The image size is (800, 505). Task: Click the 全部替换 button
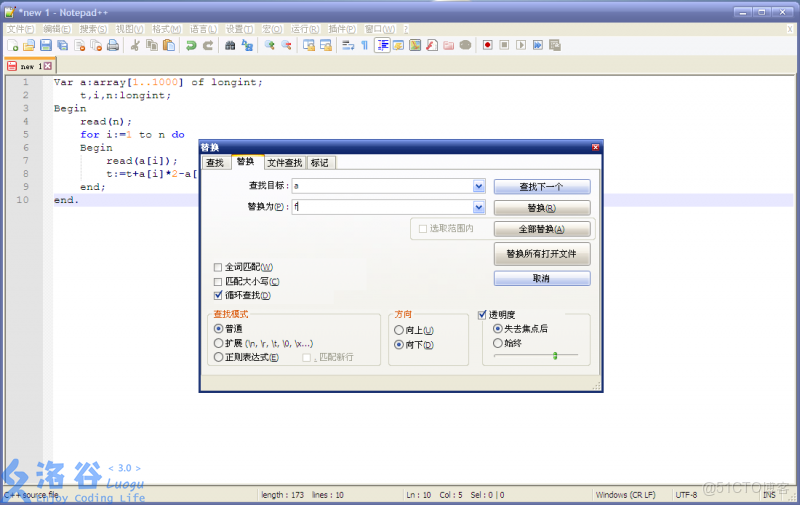542,229
